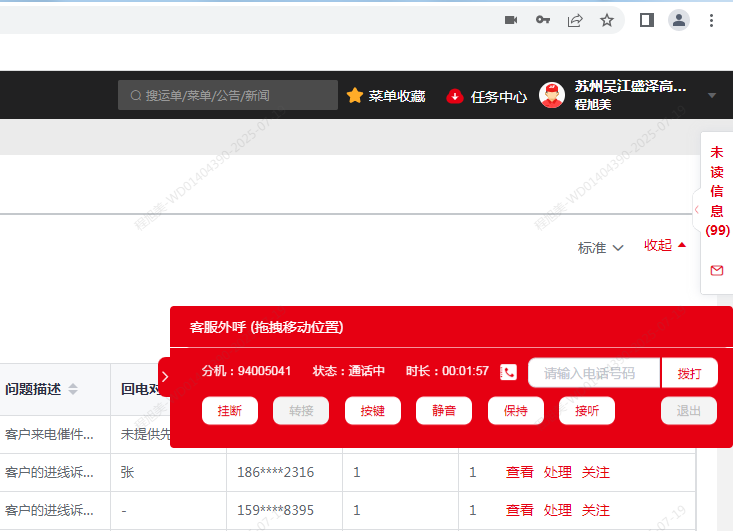
Task: Click the 接听 answer button
Action: (x=587, y=411)
